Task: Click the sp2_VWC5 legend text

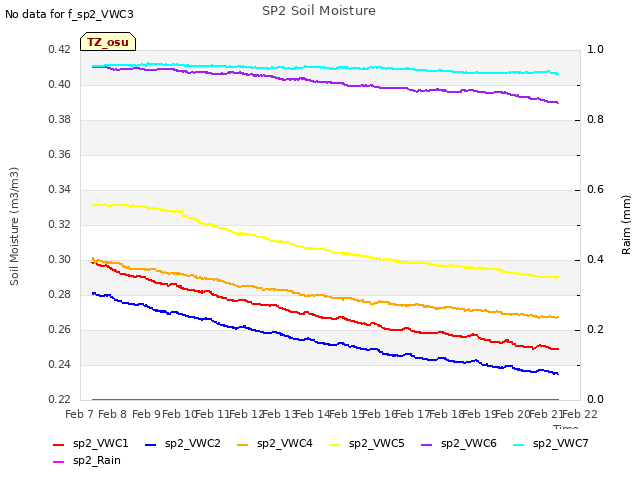Action: pos(377,443)
